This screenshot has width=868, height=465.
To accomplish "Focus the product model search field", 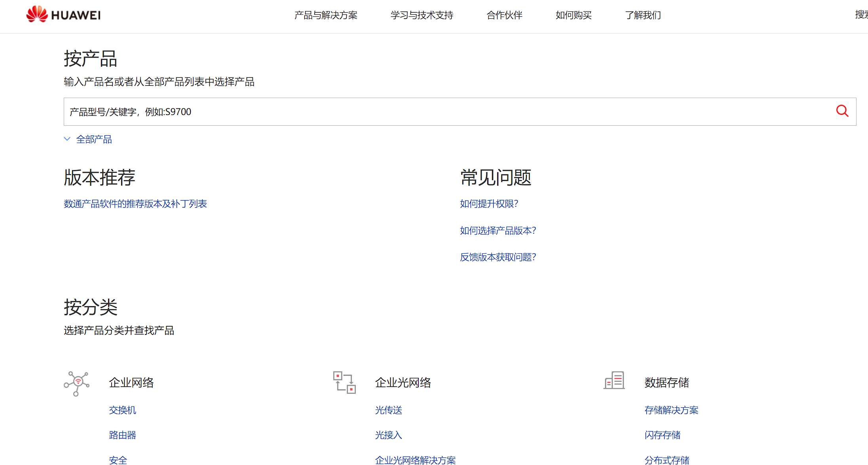I will coord(460,112).
